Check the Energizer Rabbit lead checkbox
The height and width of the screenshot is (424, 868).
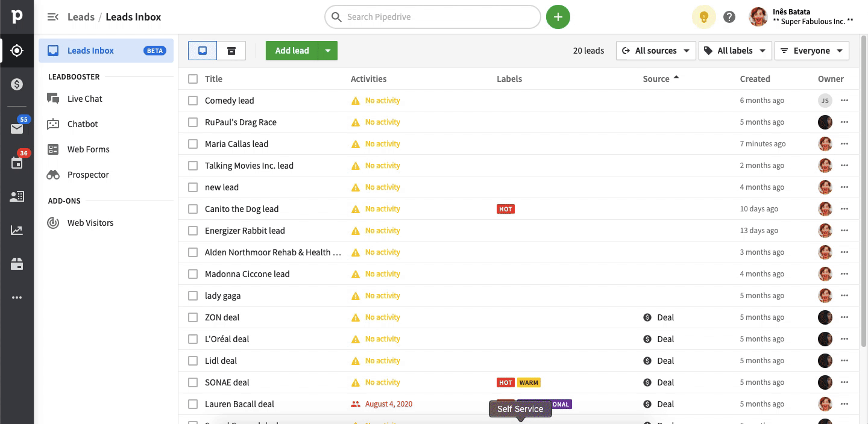point(193,231)
